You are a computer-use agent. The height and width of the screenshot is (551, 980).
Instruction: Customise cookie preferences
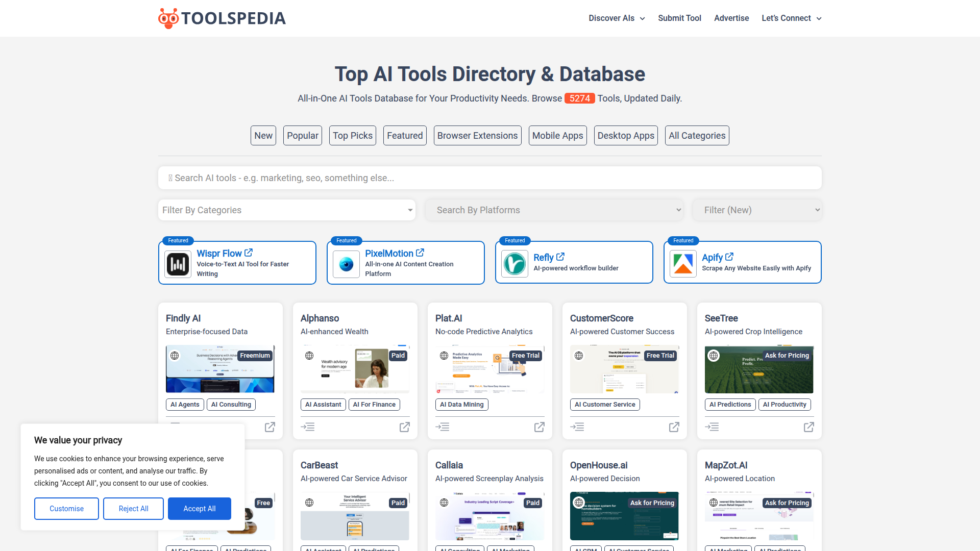[66, 509]
